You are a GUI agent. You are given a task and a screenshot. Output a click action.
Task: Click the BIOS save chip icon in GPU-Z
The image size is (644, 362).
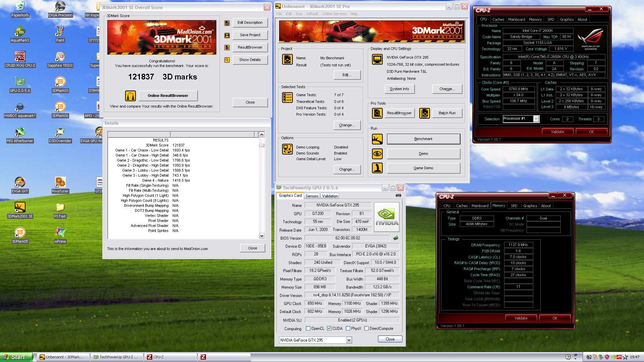(x=396, y=238)
